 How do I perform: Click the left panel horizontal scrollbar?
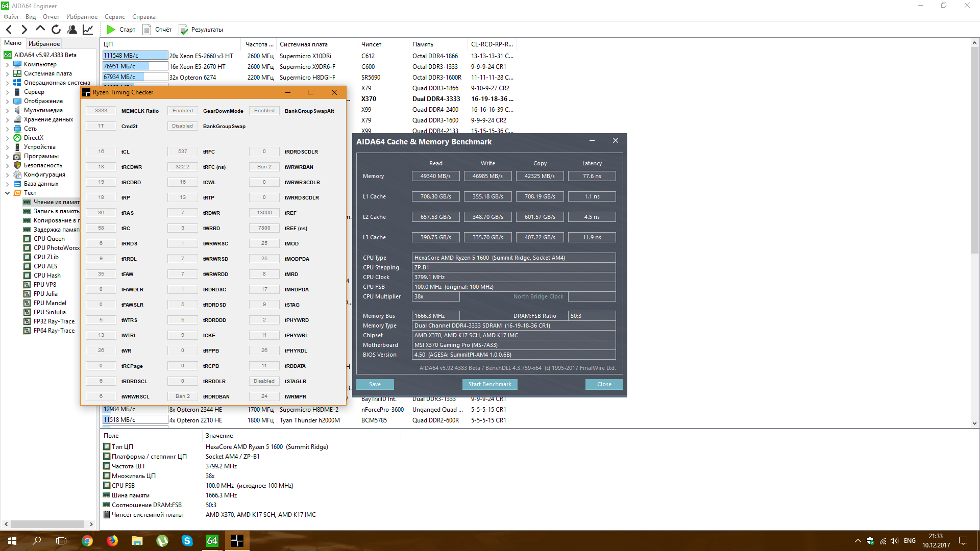click(47, 524)
